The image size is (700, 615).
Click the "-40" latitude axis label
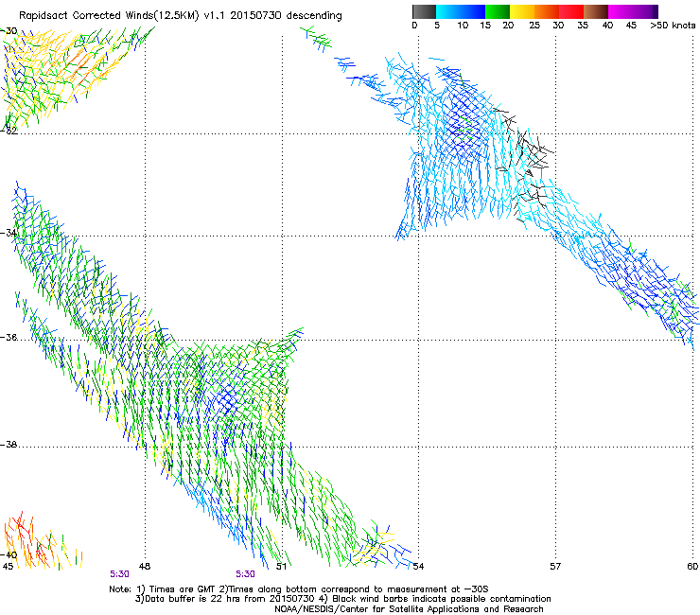click(x=9, y=554)
